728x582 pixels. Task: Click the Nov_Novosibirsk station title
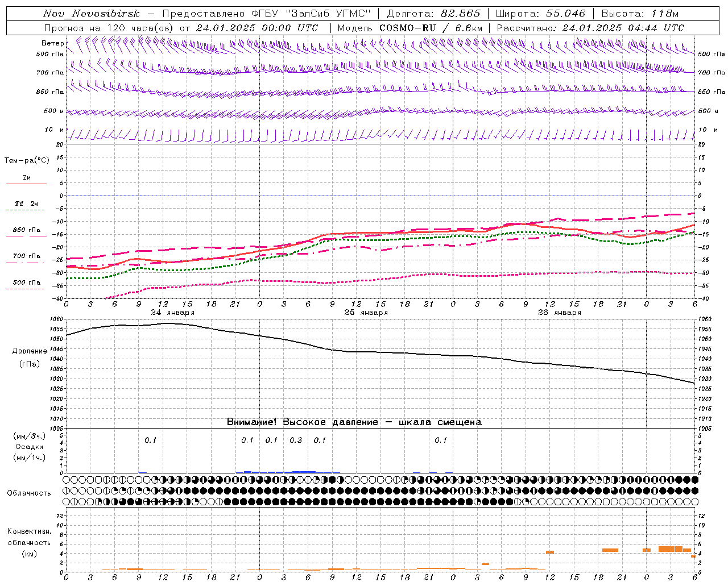click(x=92, y=14)
